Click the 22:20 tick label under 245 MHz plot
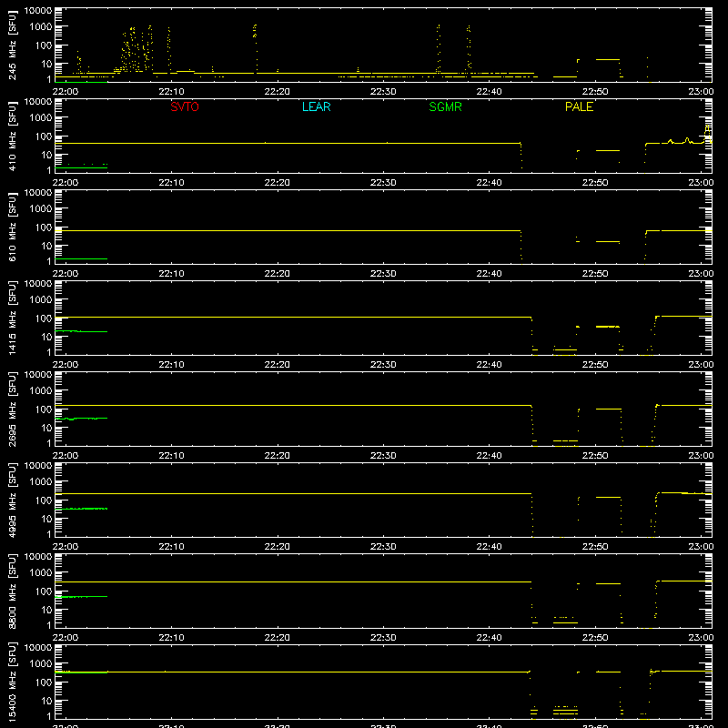The image size is (728, 728). click(x=278, y=92)
